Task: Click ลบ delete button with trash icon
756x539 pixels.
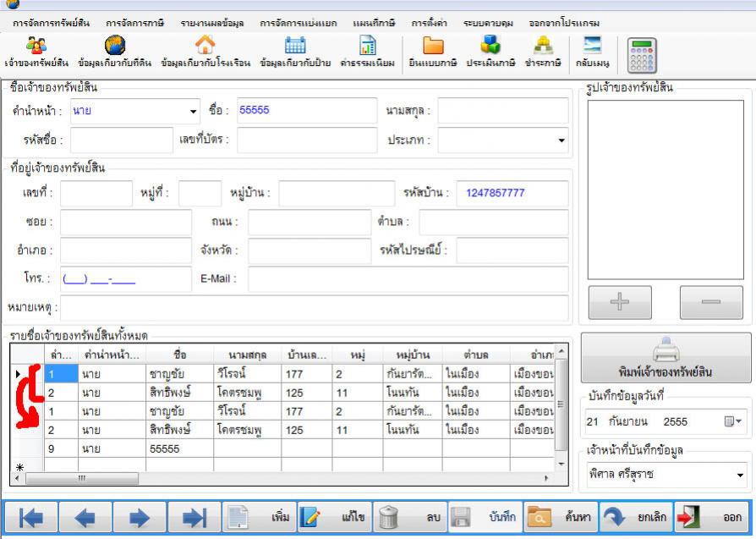Action: coord(410,518)
